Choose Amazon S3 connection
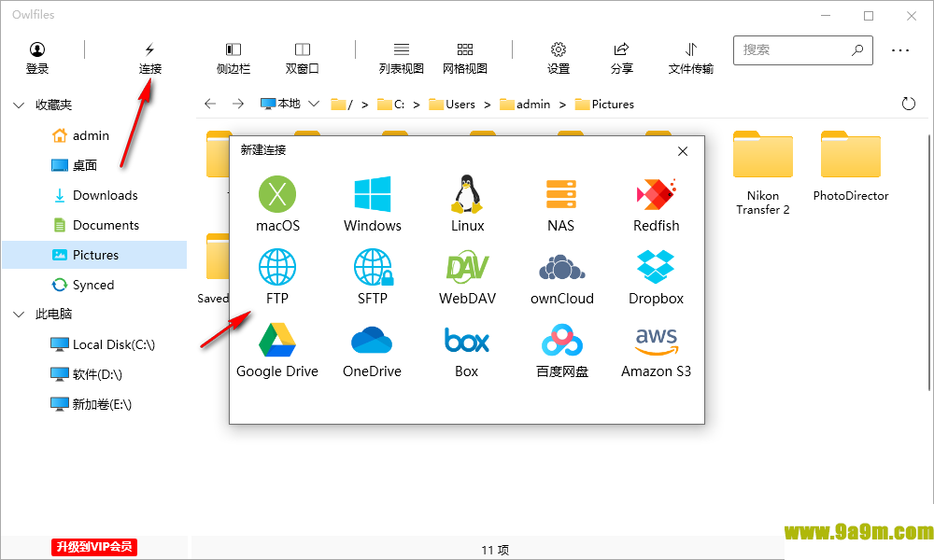 (x=656, y=351)
